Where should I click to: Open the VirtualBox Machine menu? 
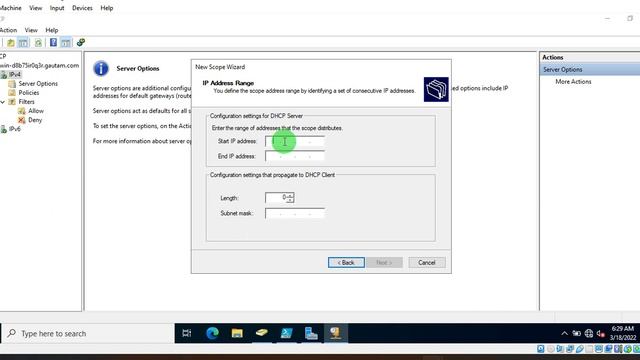10,8
